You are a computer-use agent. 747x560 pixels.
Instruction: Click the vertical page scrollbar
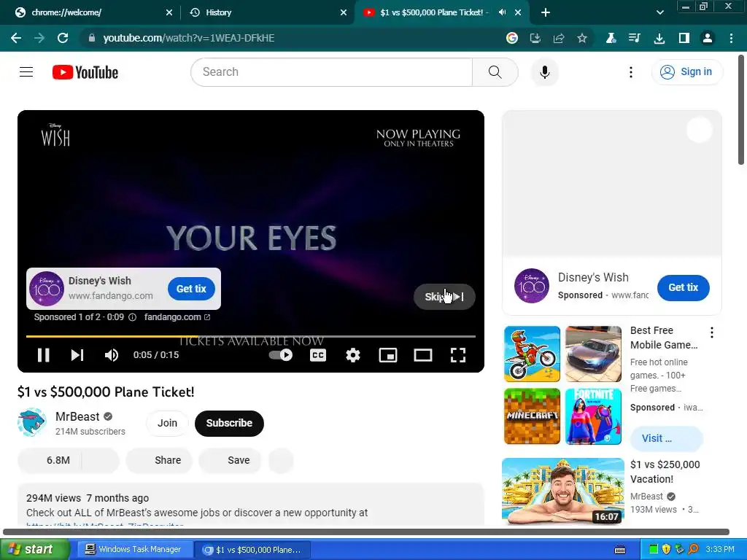point(741,110)
